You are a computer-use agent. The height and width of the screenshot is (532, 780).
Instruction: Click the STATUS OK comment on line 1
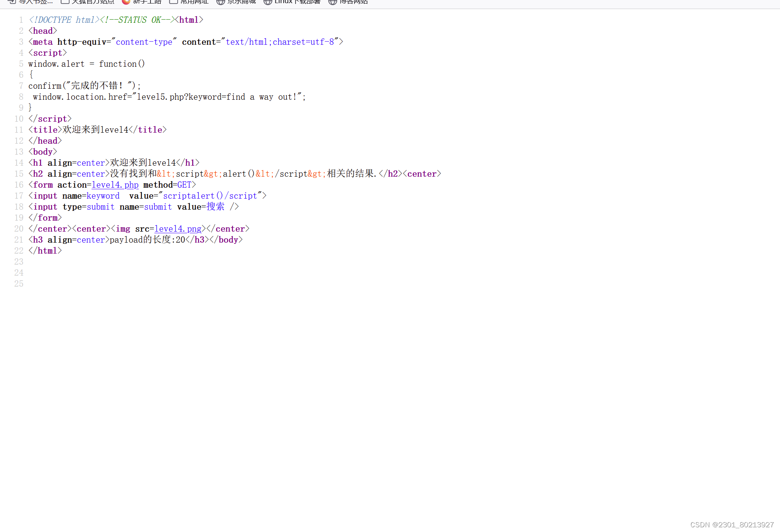click(137, 20)
